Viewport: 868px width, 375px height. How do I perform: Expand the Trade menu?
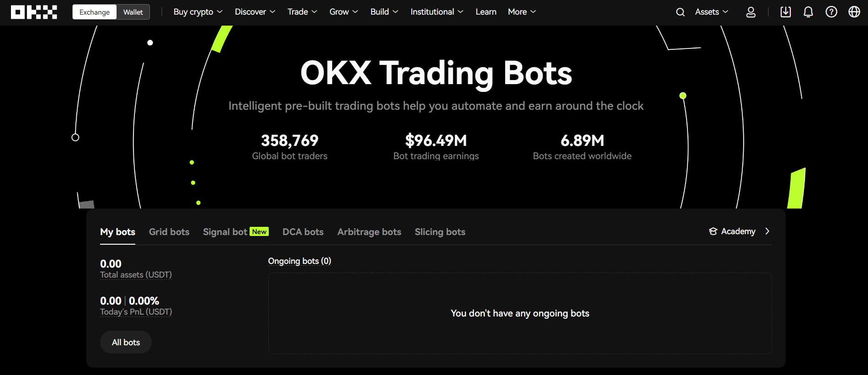pyautogui.click(x=302, y=12)
